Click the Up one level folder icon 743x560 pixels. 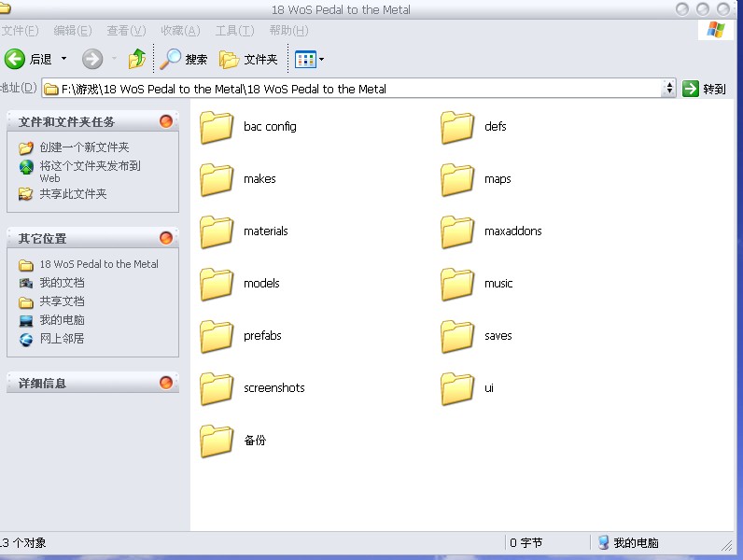tap(137, 60)
